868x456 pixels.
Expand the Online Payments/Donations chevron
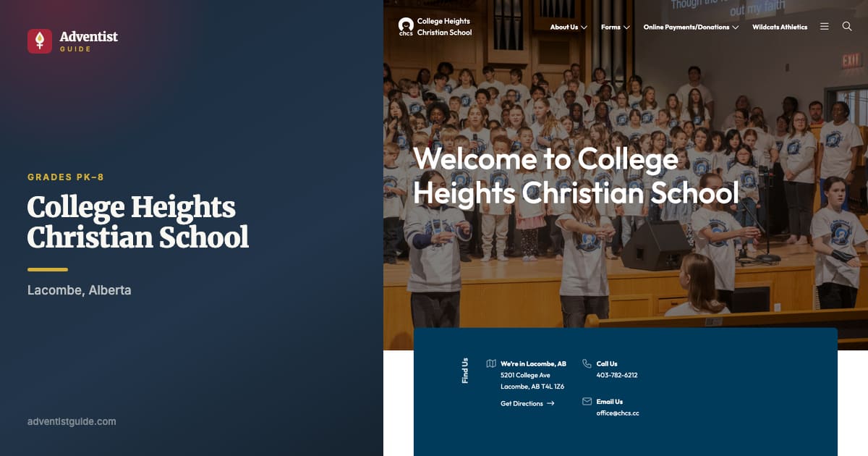tap(736, 28)
